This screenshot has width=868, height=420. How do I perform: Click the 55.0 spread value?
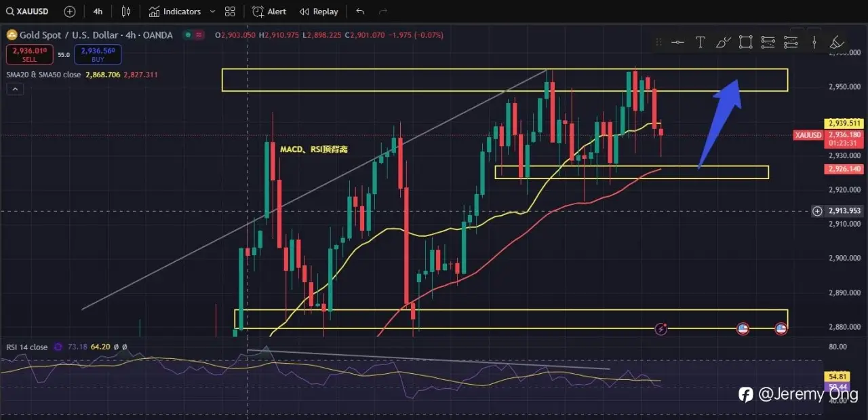(x=63, y=54)
